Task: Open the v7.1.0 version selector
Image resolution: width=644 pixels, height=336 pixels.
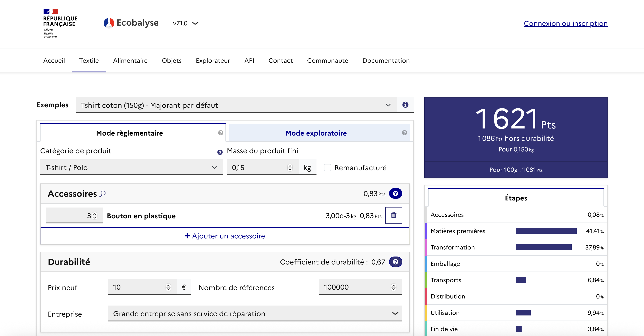Action: (x=185, y=23)
